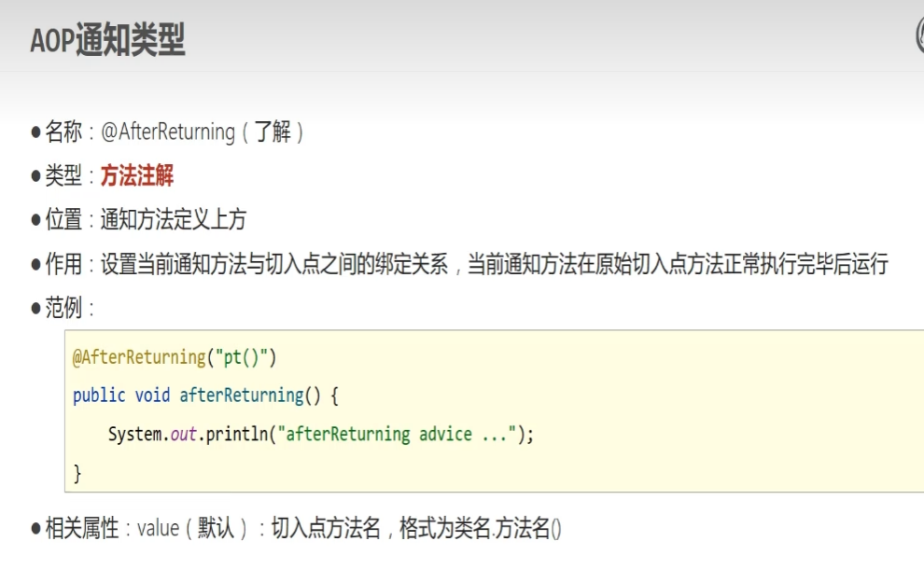Click the "public void afterReturning()" code line
The image size is (924, 569).
coord(205,396)
